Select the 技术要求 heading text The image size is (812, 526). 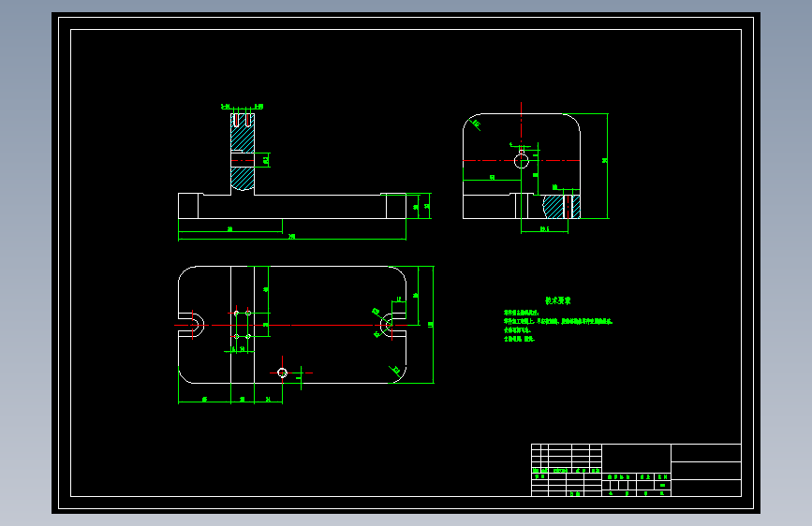pyautogui.click(x=558, y=300)
